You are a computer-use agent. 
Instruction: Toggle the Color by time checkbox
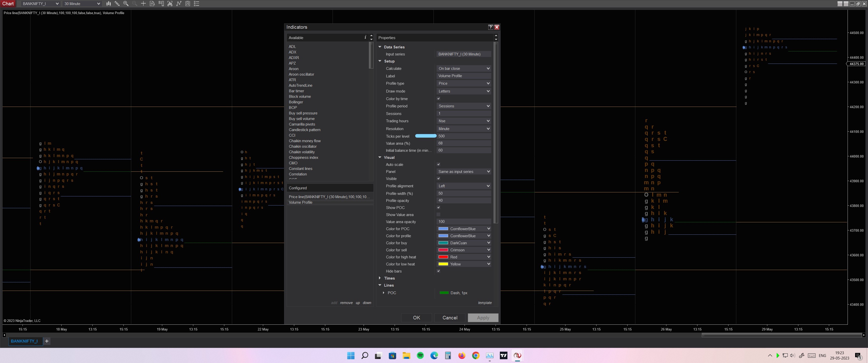438,99
